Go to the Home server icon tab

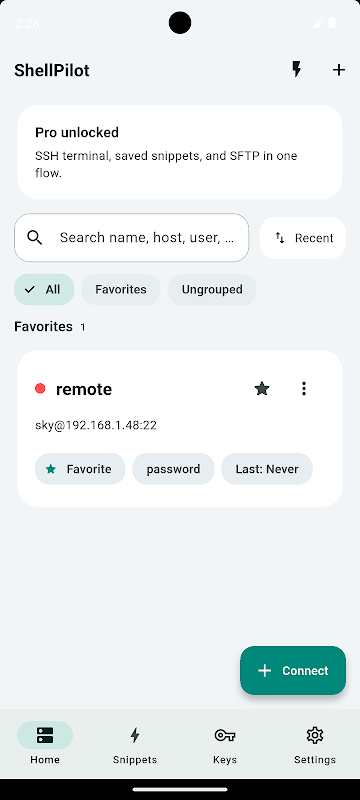45,744
